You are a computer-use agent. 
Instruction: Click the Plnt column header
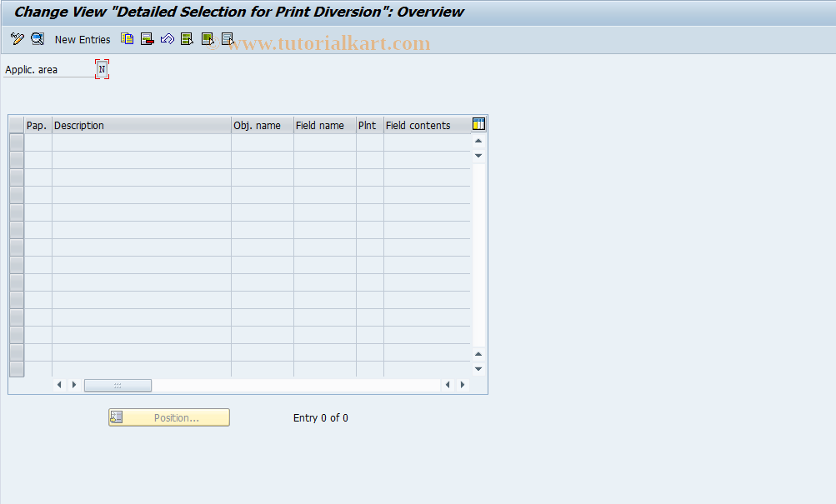point(370,125)
